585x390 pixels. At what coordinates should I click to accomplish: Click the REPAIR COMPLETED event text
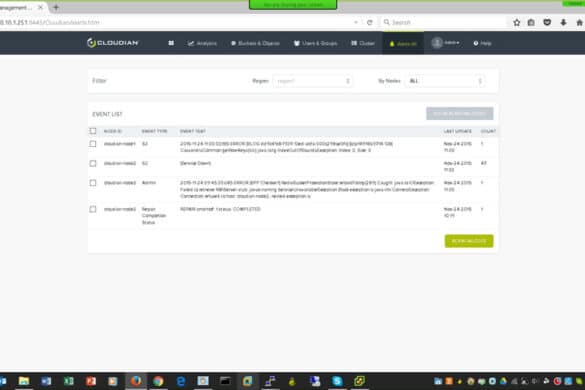[x=220, y=209]
